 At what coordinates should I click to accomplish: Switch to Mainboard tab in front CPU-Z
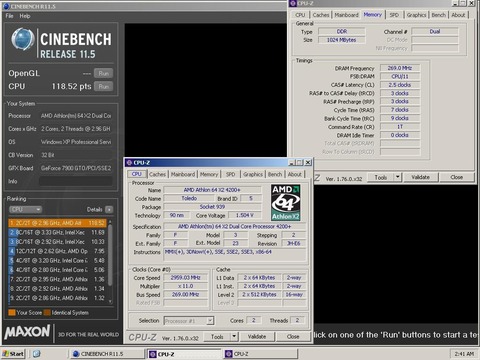click(183, 174)
